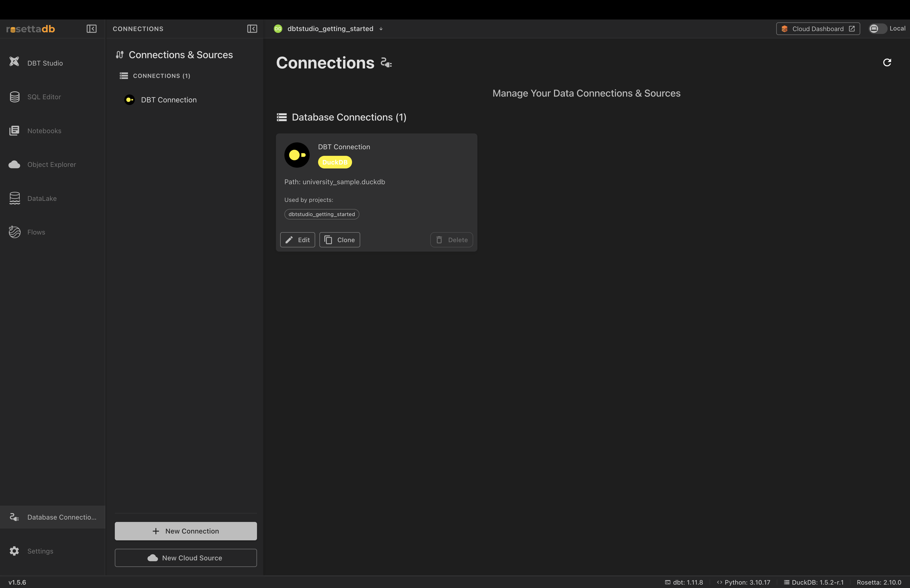Click the DuckDB logo on connection card
The height and width of the screenshot is (588, 910).
(297, 155)
